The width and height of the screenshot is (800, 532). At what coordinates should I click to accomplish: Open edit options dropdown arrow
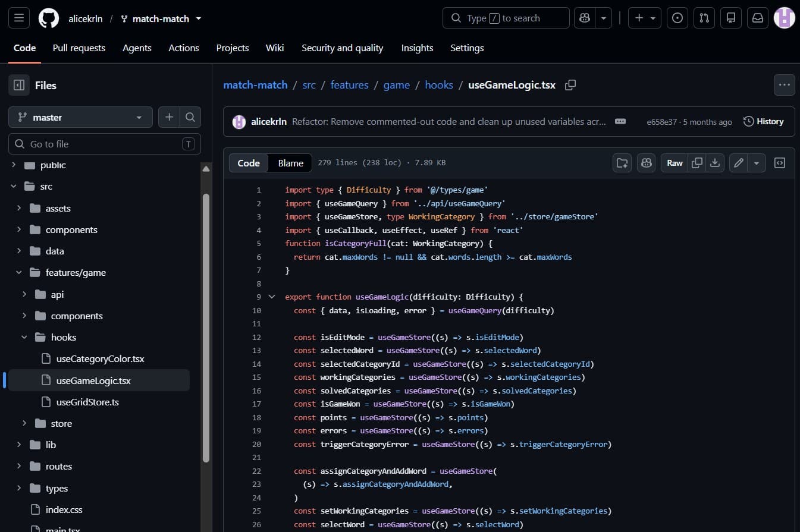click(x=757, y=163)
